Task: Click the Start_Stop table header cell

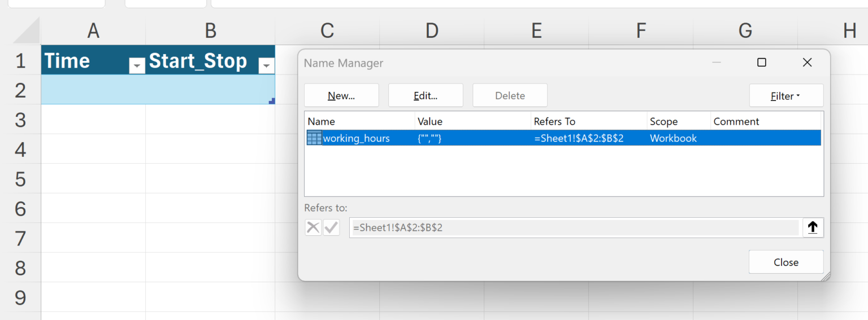Action: click(x=210, y=60)
